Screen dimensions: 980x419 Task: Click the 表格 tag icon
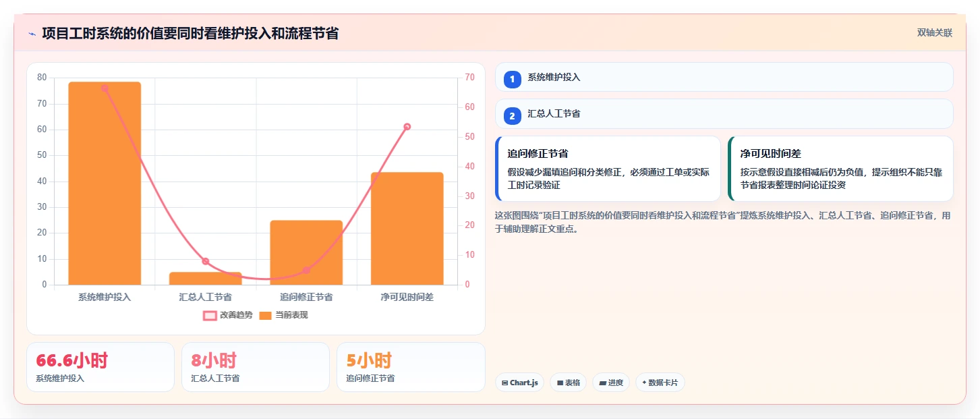point(560,383)
